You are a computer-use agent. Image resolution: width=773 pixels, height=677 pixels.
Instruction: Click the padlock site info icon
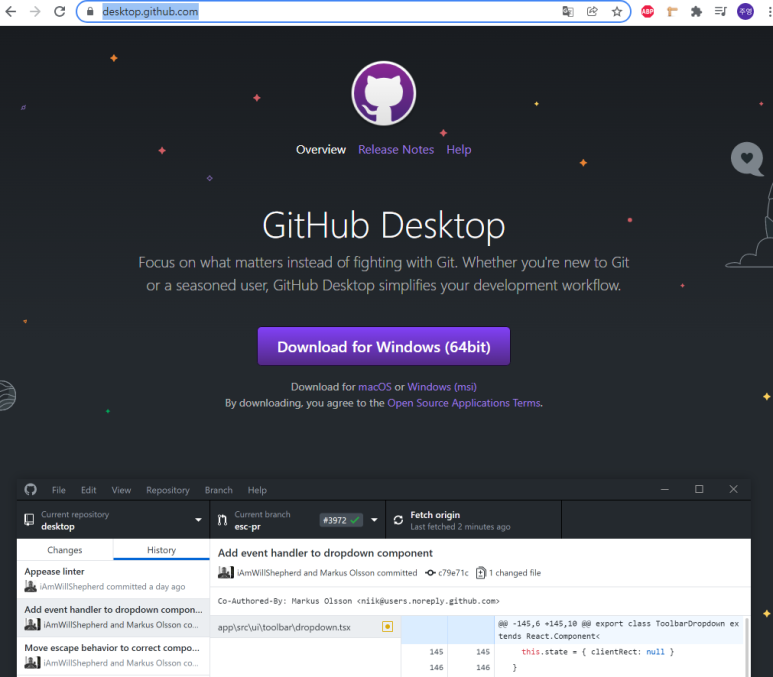pos(90,11)
